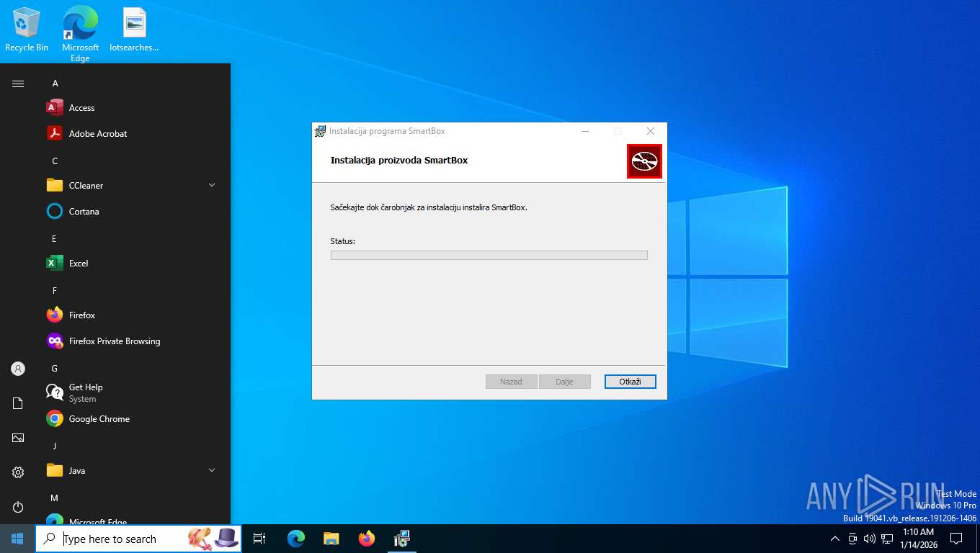The image size is (980, 553).
Task: Click the installer title bar icon
Action: coord(320,131)
